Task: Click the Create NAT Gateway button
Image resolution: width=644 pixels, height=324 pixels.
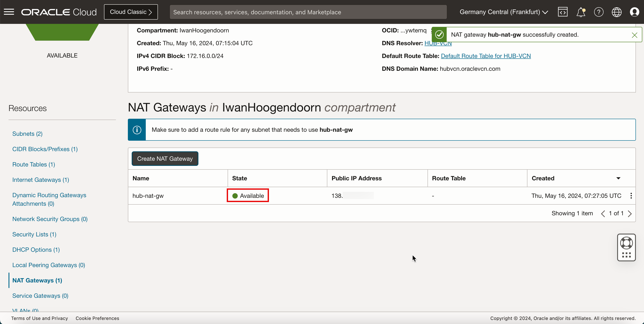Action: pyautogui.click(x=165, y=159)
